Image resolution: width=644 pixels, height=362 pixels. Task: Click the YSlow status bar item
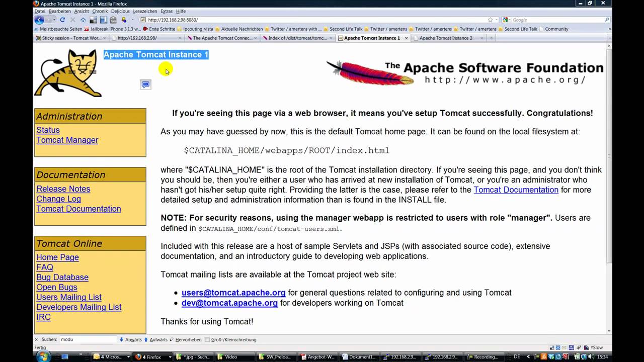click(x=594, y=347)
